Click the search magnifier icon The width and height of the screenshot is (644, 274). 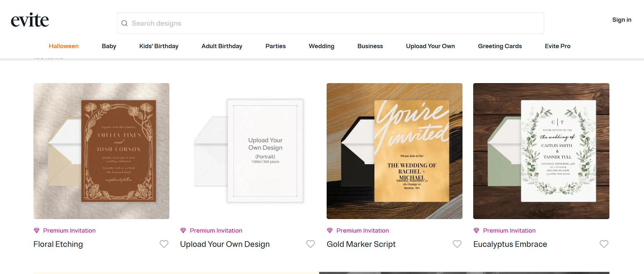tap(124, 23)
